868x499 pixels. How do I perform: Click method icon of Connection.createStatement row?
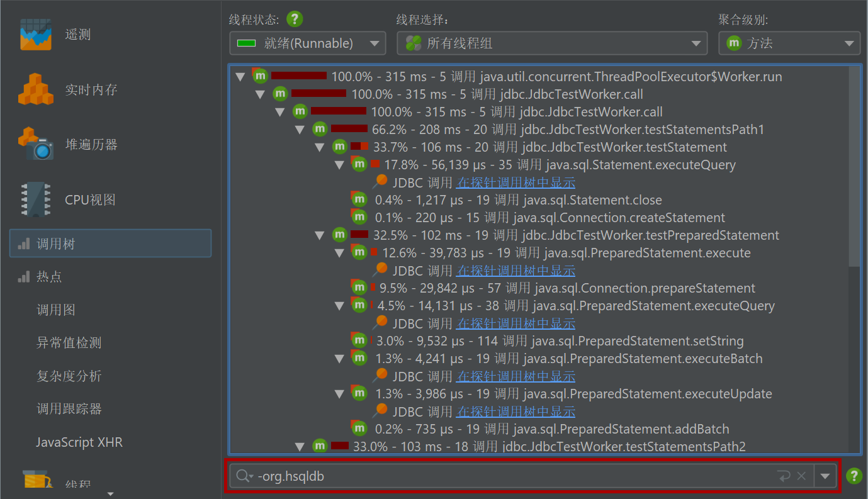click(x=359, y=217)
